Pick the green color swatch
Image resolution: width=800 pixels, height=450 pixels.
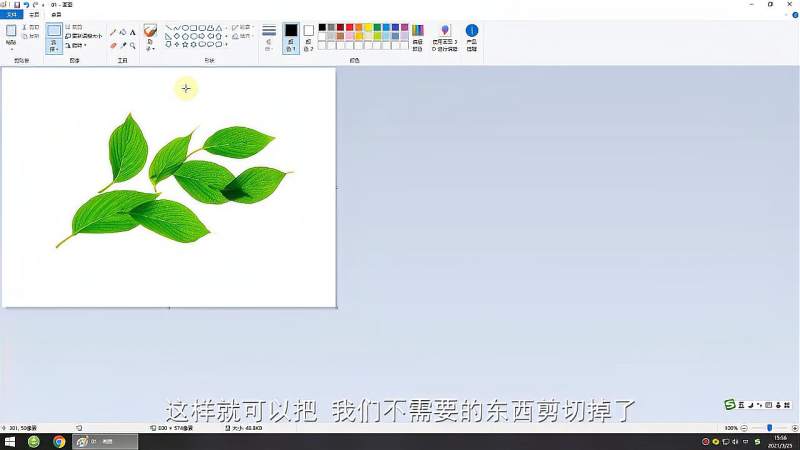pos(377,28)
